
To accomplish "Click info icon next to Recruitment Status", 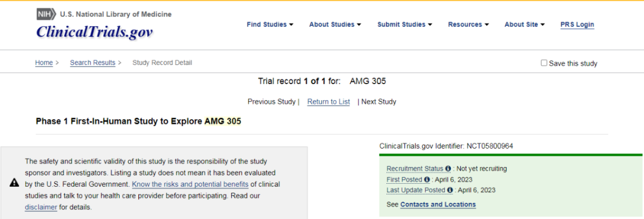I will tap(448, 169).
